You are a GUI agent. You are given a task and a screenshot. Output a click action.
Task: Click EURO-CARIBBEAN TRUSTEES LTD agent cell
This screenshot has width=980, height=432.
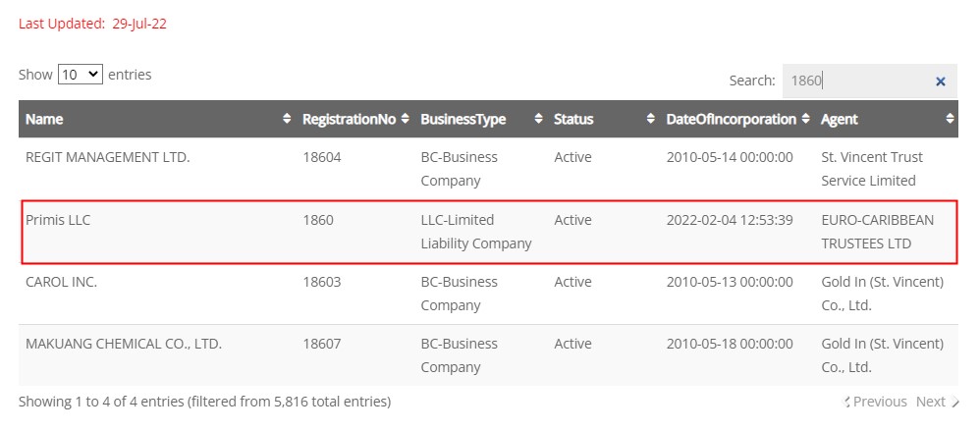coord(878,232)
